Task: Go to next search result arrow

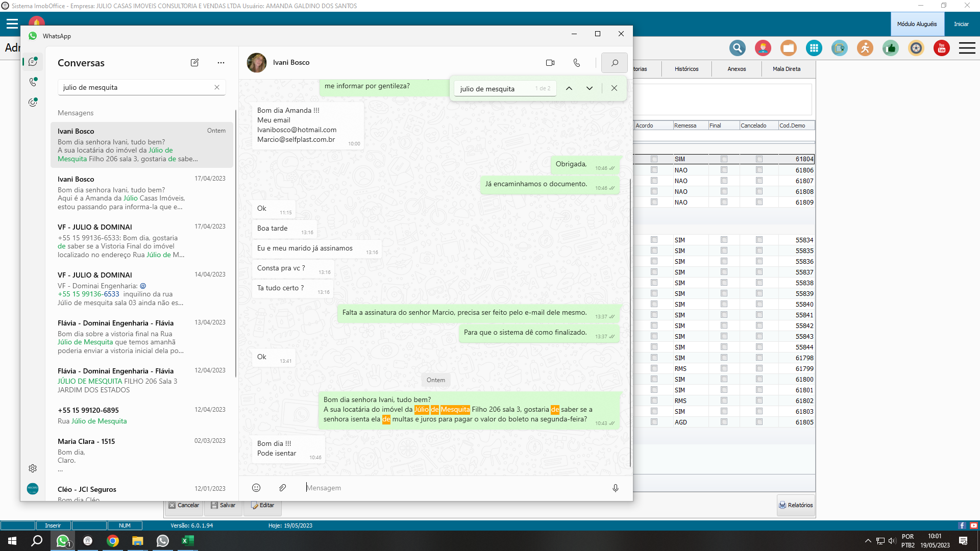Action: click(590, 88)
